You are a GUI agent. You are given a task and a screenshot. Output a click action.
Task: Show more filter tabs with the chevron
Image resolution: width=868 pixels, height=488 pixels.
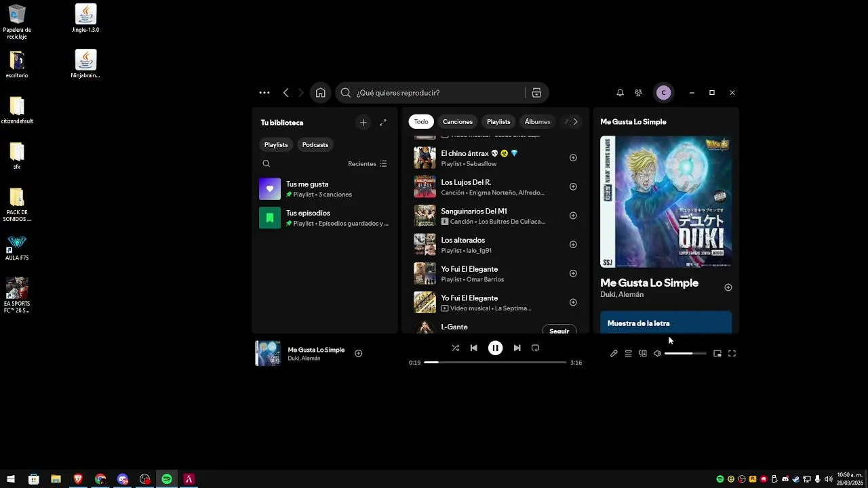[575, 121]
